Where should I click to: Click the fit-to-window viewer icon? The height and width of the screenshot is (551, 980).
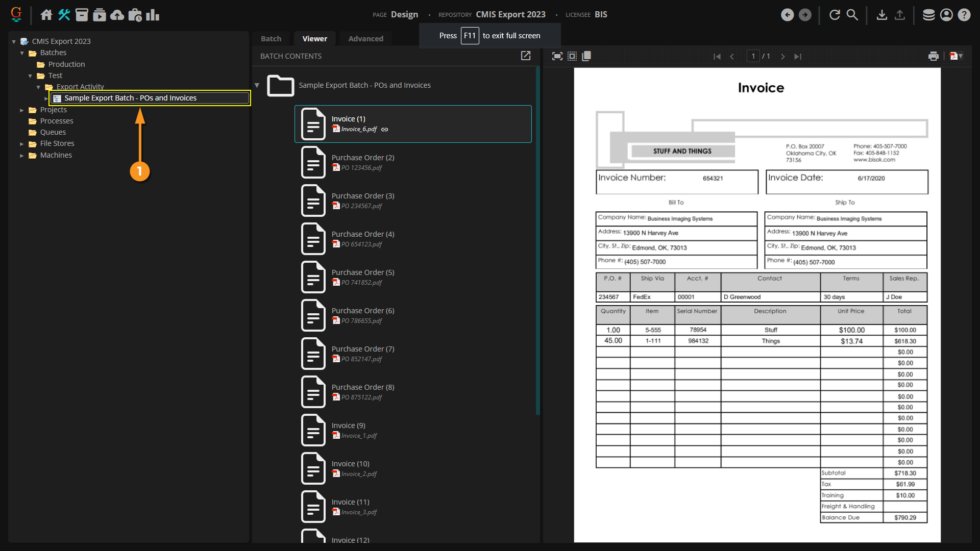point(557,56)
